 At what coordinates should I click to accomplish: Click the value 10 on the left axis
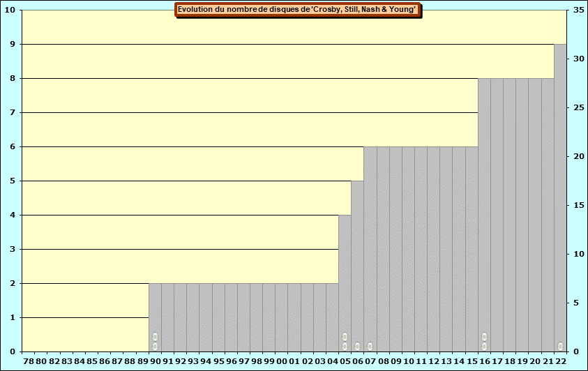[12, 10]
